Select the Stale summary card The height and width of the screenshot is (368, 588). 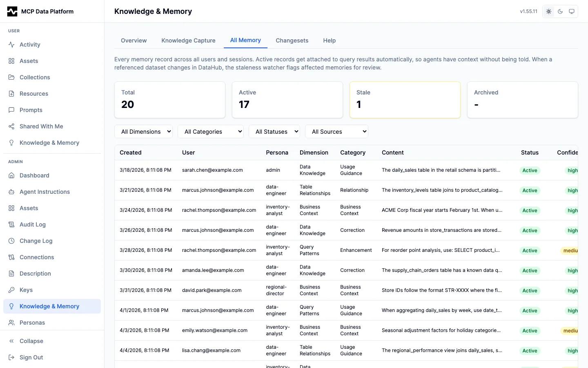405,100
